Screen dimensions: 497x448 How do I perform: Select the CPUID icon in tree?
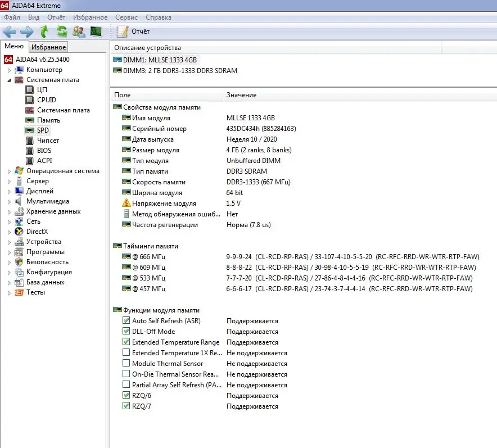coord(29,100)
